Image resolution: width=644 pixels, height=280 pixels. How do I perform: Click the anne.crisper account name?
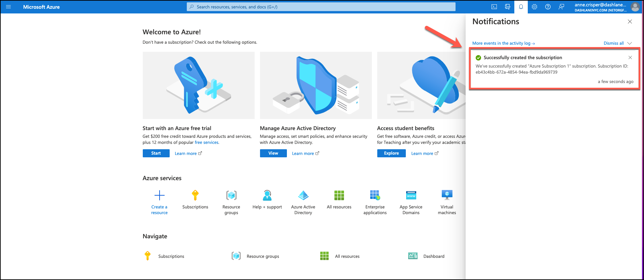pyautogui.click(x=600, y=5)
